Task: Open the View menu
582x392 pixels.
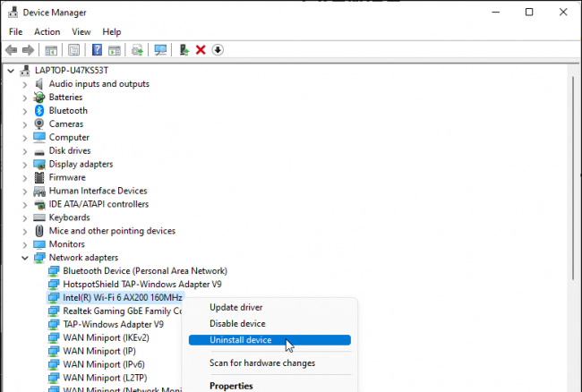Action: tap(81, 32)
